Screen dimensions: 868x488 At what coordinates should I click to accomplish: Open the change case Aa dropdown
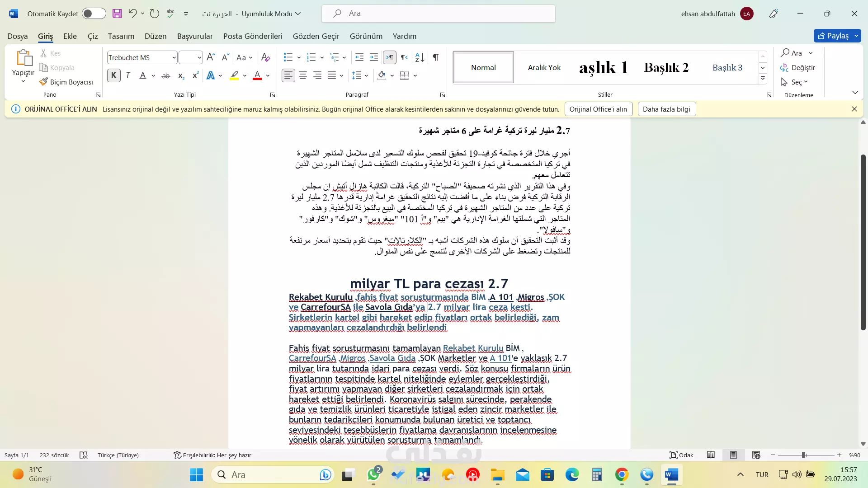[245, 57]
